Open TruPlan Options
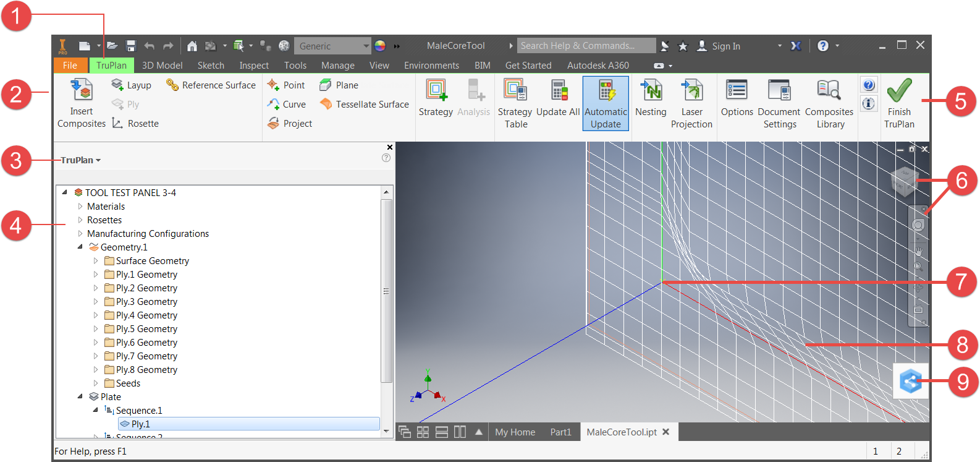This screenshot has height=462, width=980. pos(737,98)
